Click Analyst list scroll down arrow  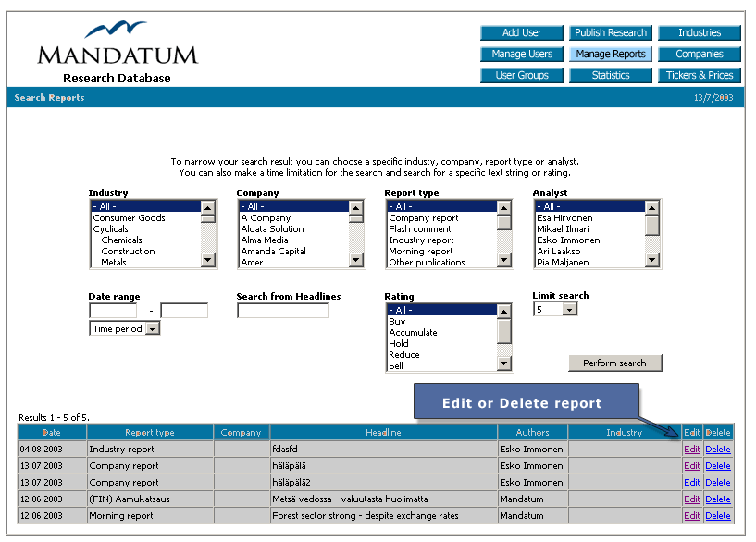651,260
